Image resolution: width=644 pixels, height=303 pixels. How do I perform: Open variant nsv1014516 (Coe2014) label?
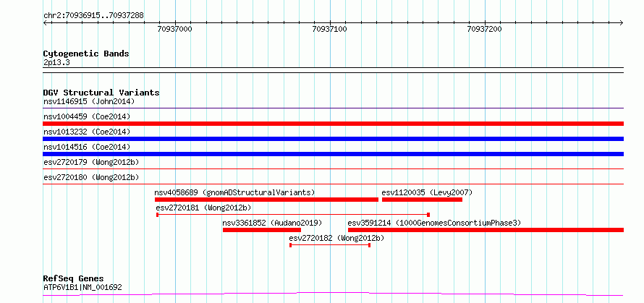87,147
